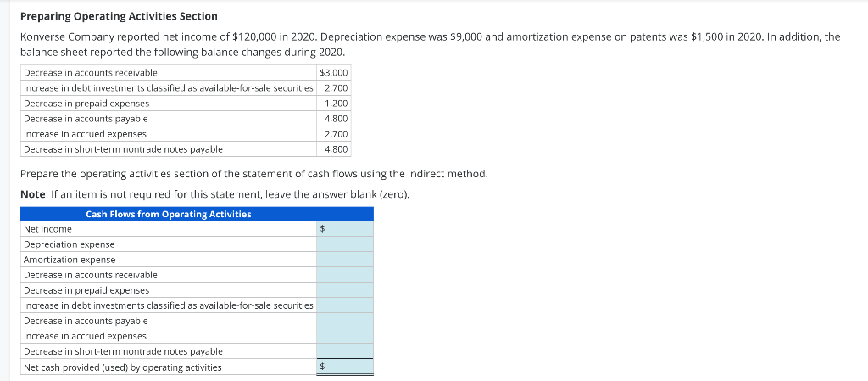Screen dimensions: 868x381
Task: Focus the Increase in accrued expenses answer field
Action: [345, 335]
